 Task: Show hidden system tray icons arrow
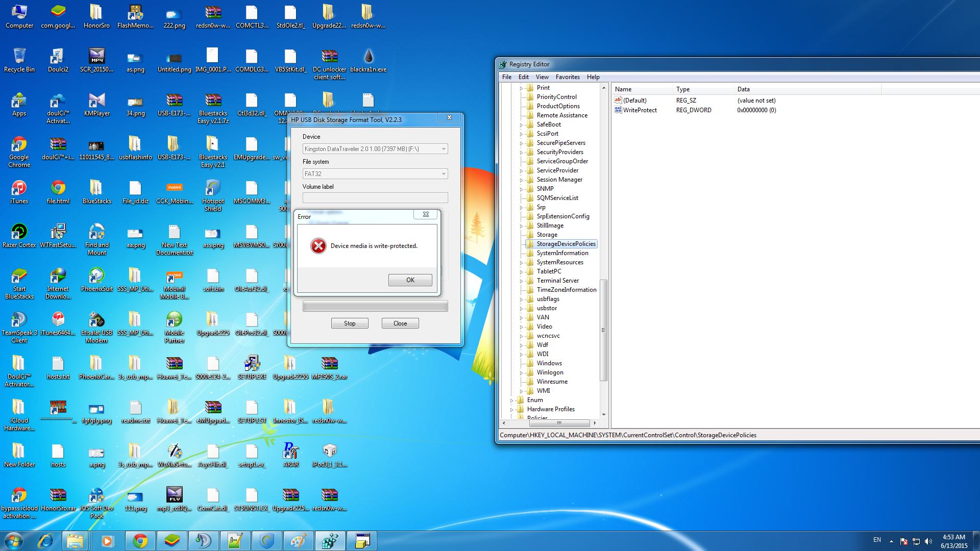click(891, 541)
